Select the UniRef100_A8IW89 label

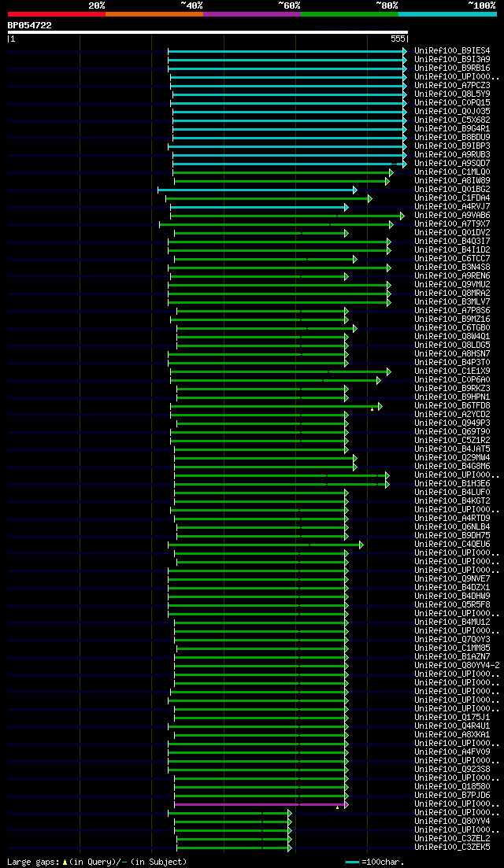click(x=452, y=180)
